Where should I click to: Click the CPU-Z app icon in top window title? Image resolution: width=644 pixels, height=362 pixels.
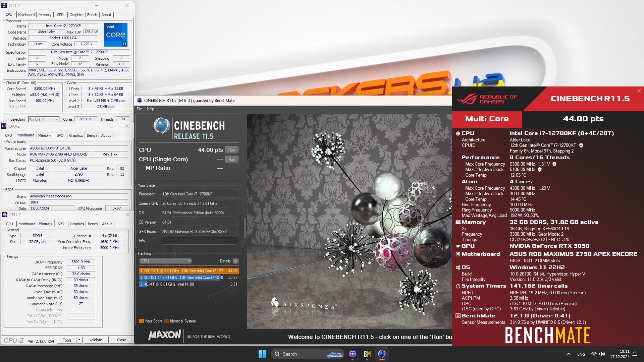click(4, 5)
